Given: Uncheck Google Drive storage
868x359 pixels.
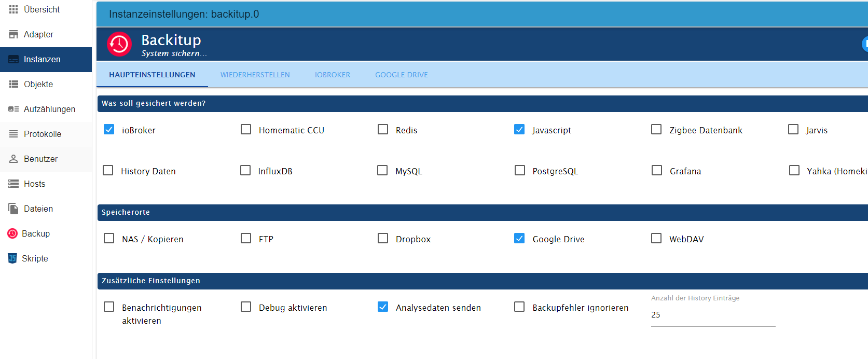Looking at the screenshot, I should (x=519, y=238).
